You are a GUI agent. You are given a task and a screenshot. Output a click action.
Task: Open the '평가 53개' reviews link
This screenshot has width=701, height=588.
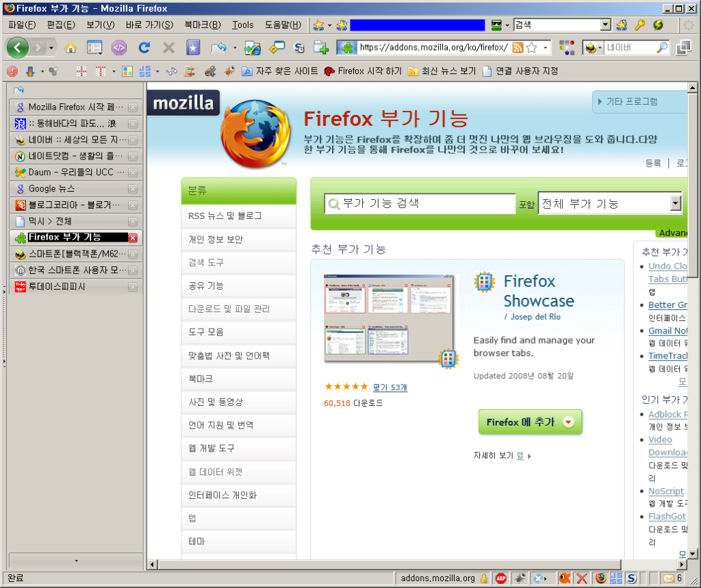tap(390, 387)
